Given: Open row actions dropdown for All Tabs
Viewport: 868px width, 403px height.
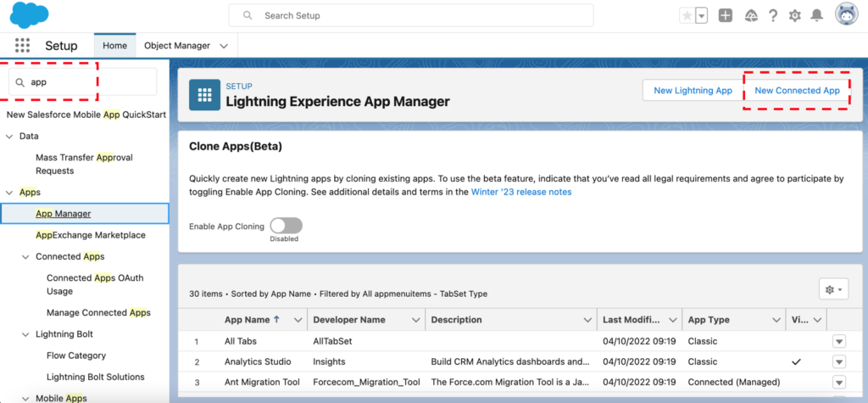Looking at the screenshot, I should 838,341.
